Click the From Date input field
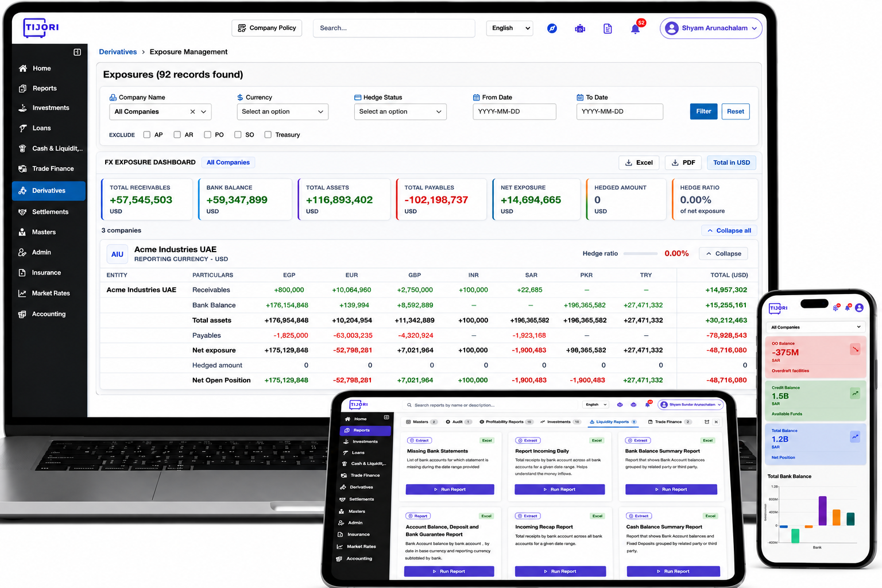Screen dimensions: 882x588 point(514,112)
